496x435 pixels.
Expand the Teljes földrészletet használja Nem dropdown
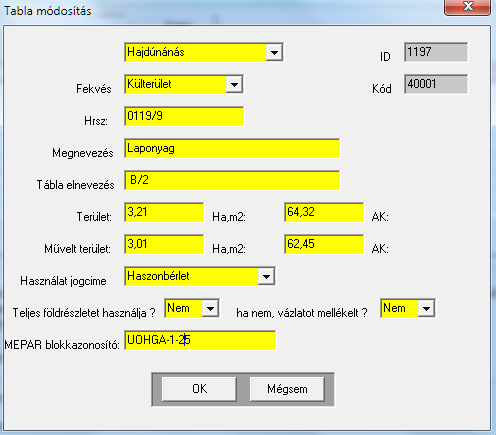[x=210, y=308]
